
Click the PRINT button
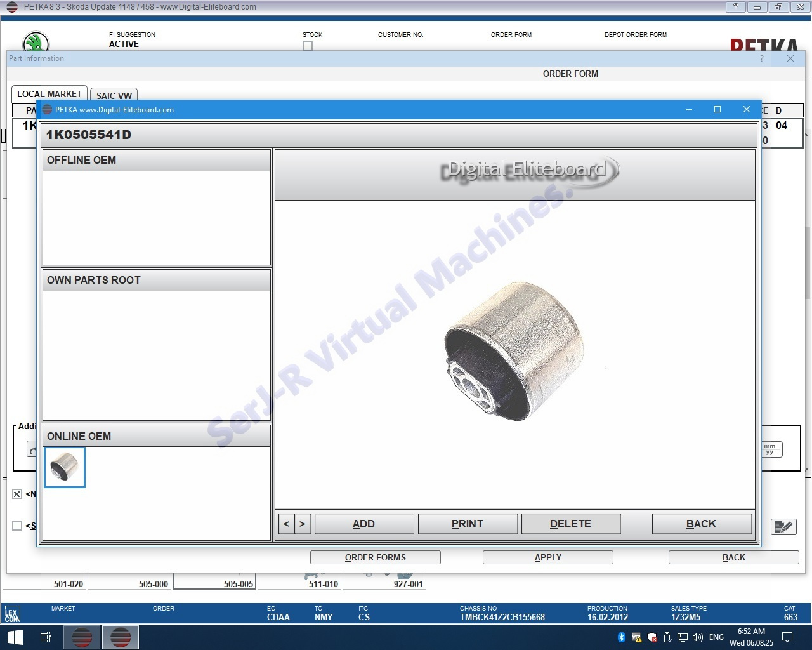point(468,524)
